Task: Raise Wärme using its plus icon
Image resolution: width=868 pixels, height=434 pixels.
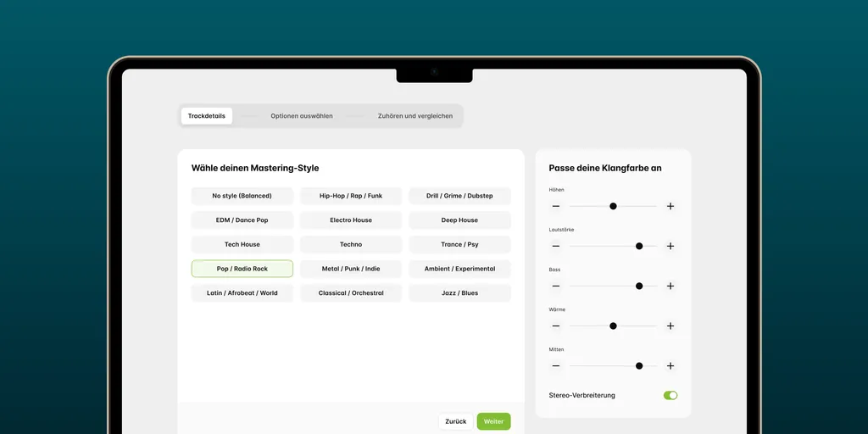Action: pyautogui.click(x=670, y=325)
